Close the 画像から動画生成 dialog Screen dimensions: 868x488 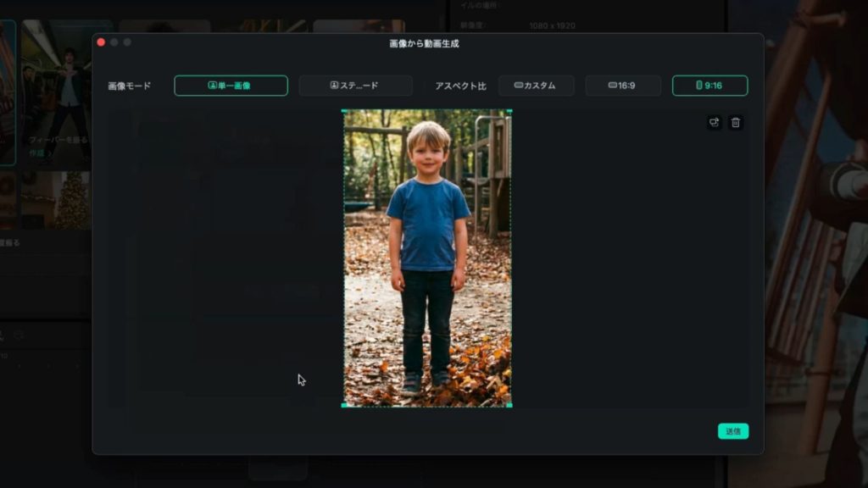coord(101,42)
